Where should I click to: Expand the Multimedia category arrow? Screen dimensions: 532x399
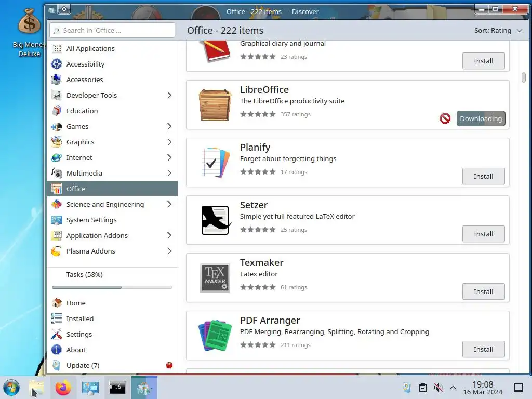coord(169,173)
